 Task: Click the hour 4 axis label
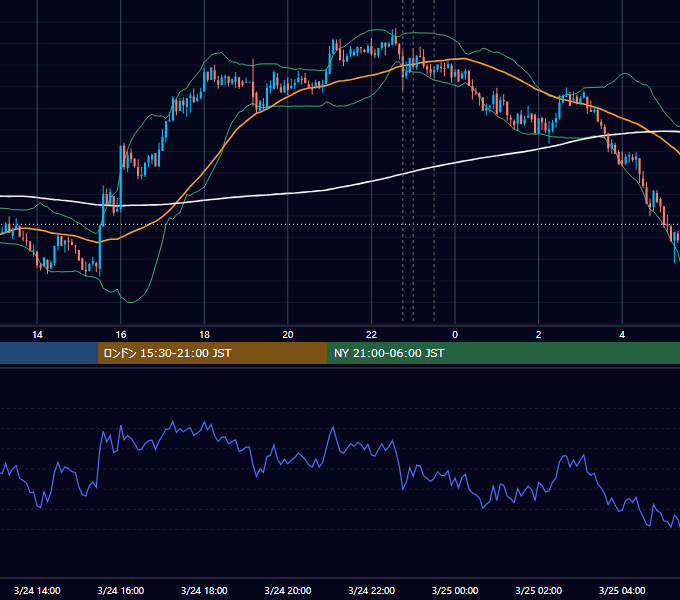622,335
